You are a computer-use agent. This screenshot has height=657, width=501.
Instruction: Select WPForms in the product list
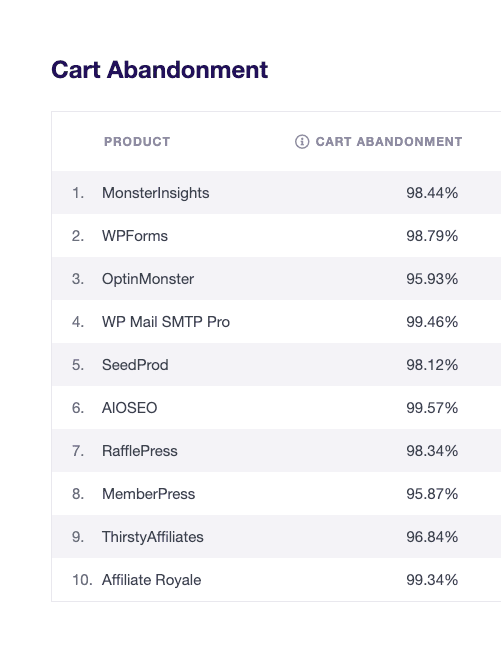click(x=135, y=236)
